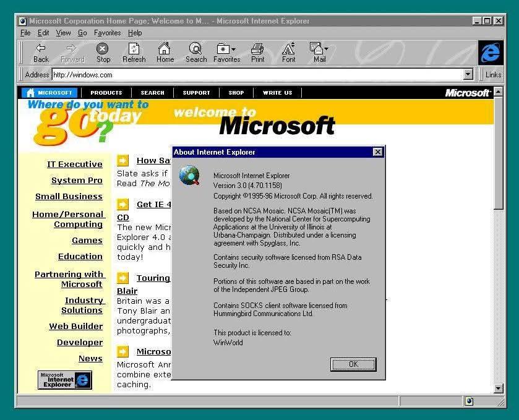Follow the System Pro link

(x=77, y=181)
